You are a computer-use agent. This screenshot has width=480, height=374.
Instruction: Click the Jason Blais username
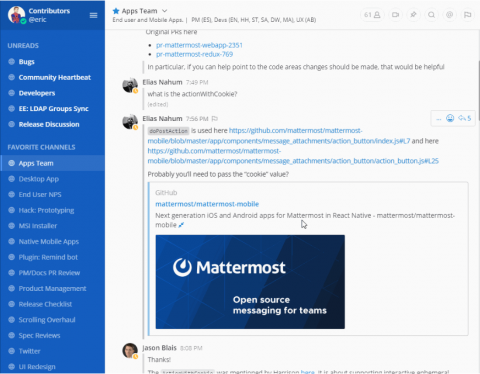[x=159, y=348]
